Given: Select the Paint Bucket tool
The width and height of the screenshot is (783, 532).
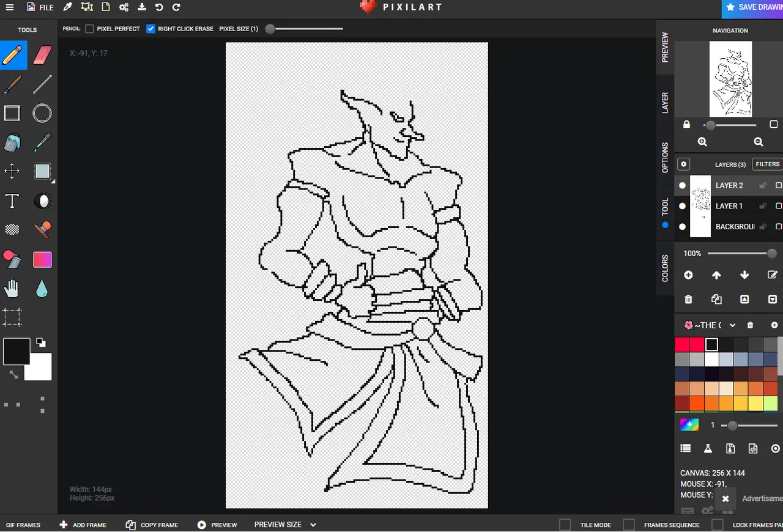Looking at the screenshot, I should click(12, 143).
